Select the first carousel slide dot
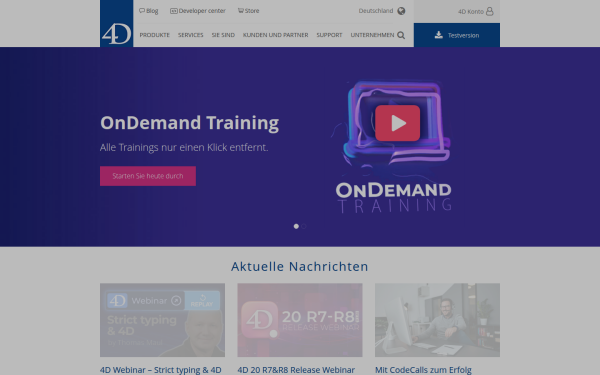The height and width of the screenshot is (375, 600). point(296,227)
